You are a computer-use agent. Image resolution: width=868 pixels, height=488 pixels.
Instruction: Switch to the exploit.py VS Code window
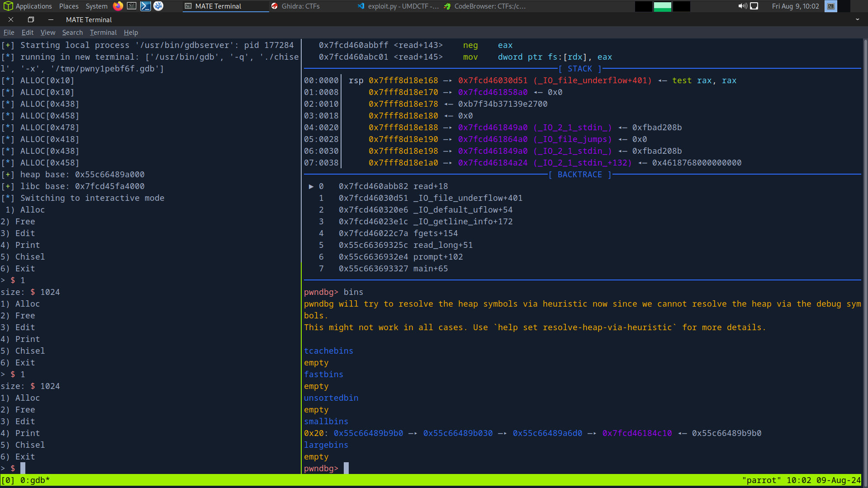tap(398, 6)
